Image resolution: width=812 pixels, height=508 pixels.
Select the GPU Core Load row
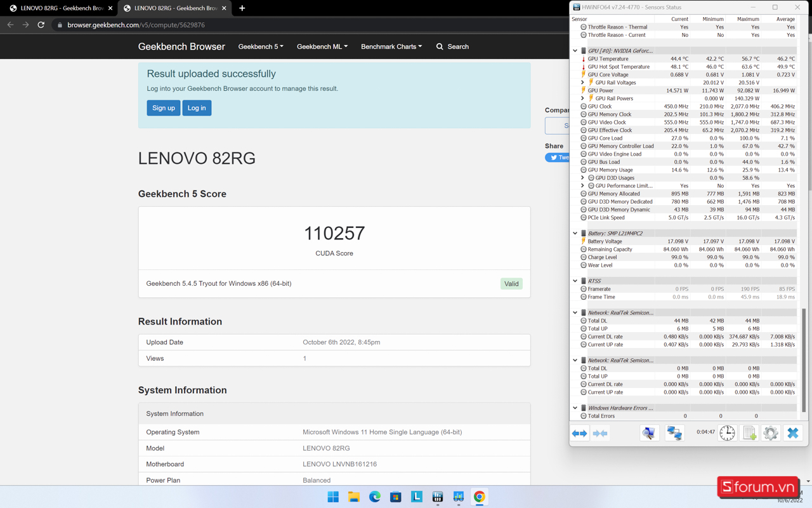click(688, 138)
